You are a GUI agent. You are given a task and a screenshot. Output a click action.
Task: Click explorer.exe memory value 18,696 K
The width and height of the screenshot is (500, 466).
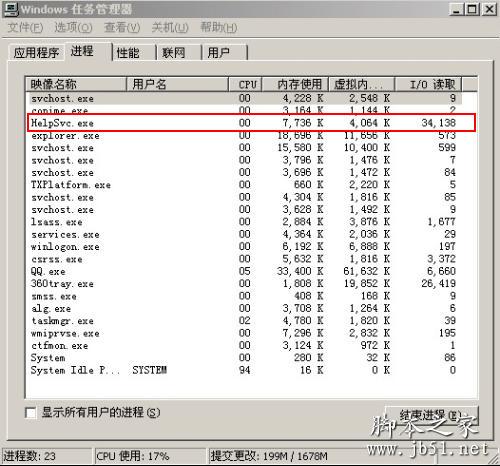coord(300,136)
